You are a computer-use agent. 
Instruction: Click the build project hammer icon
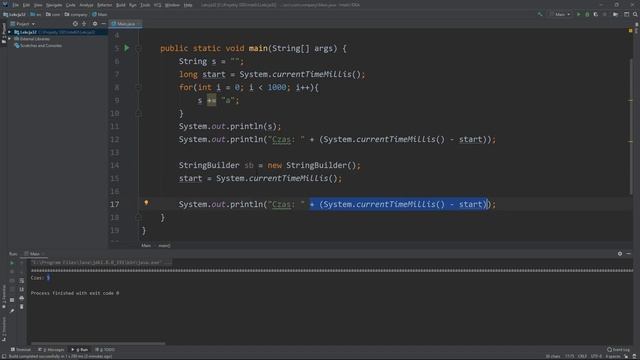(x=540, y=14)
